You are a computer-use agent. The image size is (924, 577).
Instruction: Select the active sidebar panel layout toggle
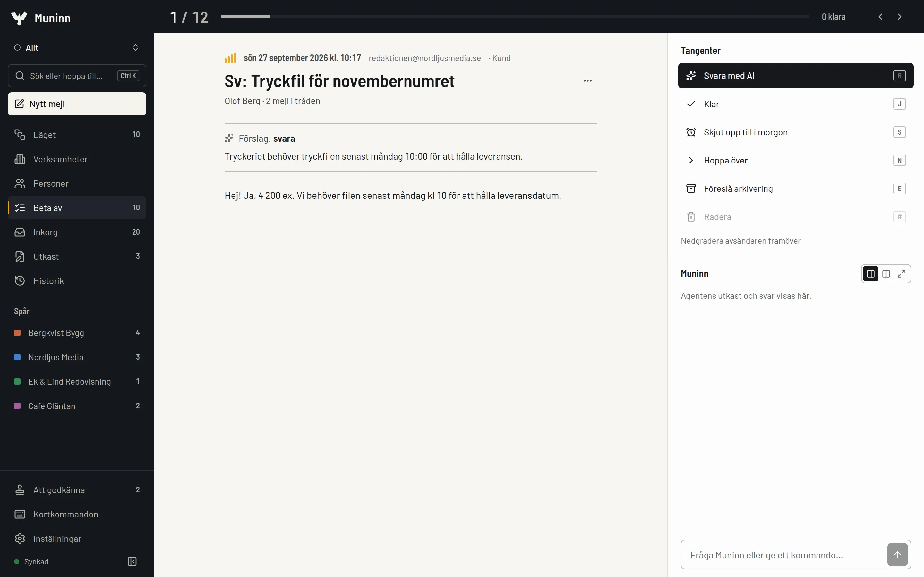(870, 274)
